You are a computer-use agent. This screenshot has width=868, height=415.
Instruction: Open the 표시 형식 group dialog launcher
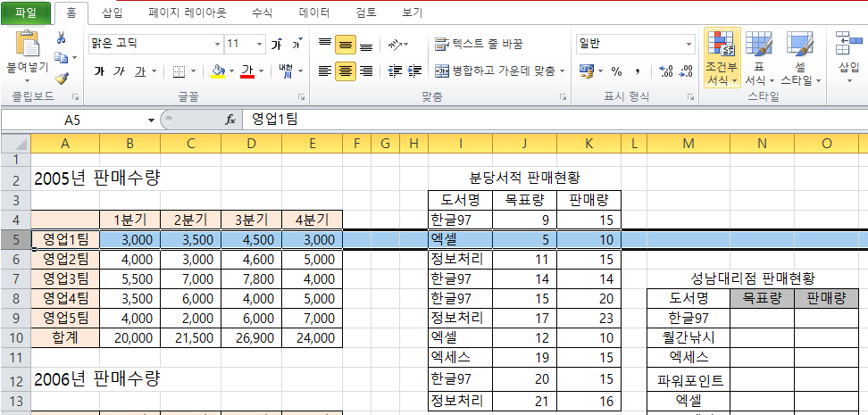[x=690, y=97]
